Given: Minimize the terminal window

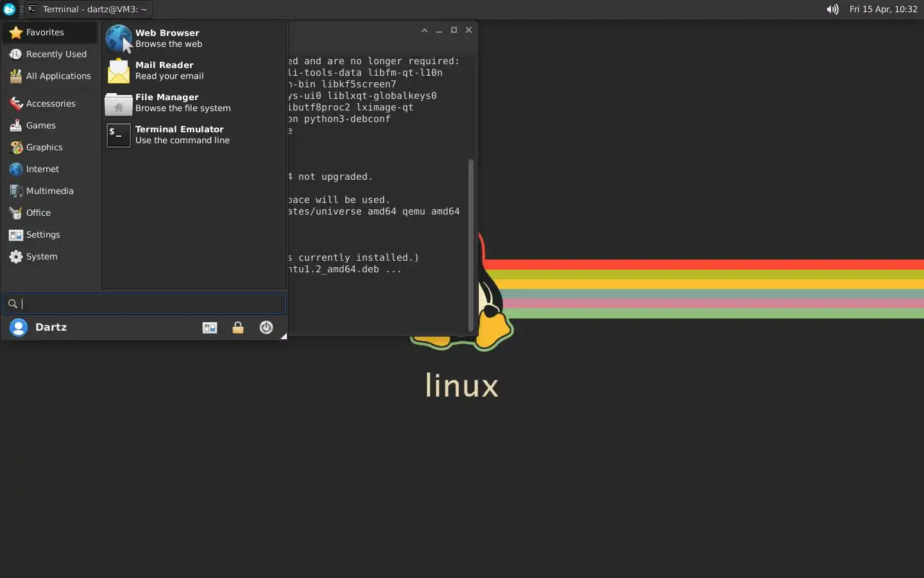Looking at the screenshot, I should (x=439, y=30).
